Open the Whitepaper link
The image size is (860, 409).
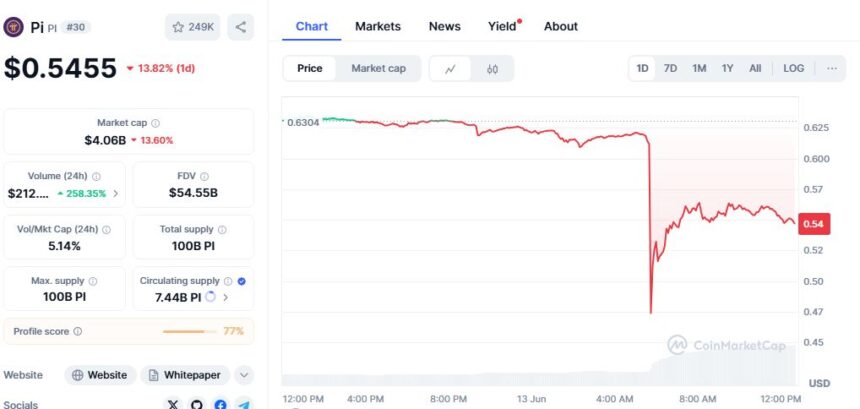(185, 375)
